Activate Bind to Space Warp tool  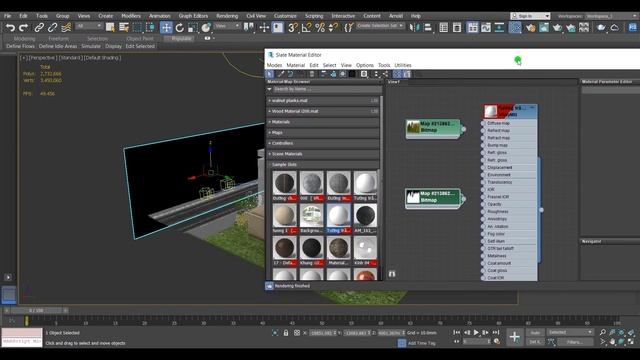coord(66,27)
